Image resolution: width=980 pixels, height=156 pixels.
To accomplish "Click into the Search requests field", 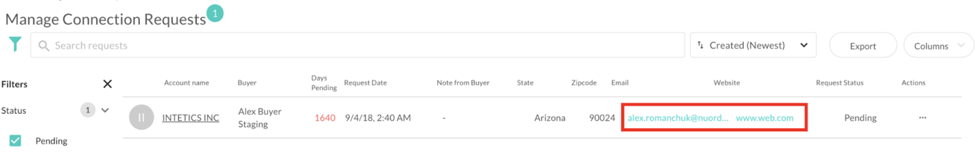I will (x=358, y=45).
